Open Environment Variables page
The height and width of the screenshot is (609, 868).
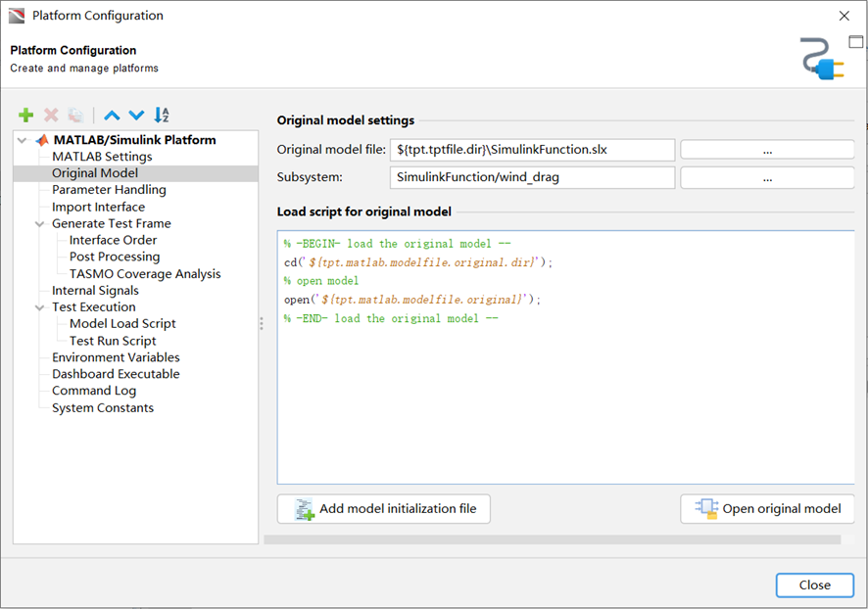point(116,357)
